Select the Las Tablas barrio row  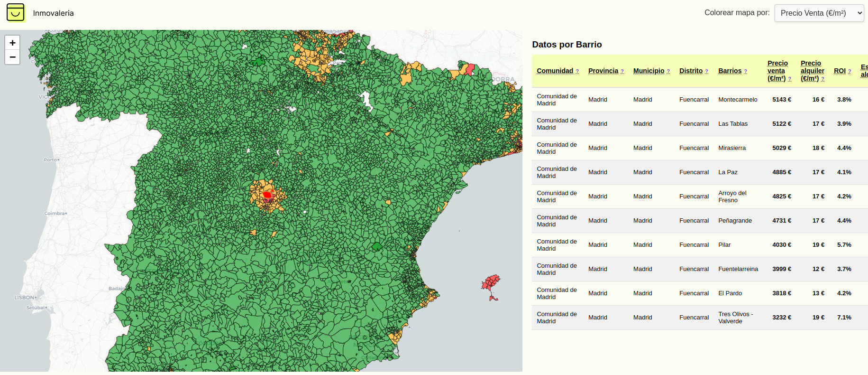pyautogui.click(x=732, y=124)
